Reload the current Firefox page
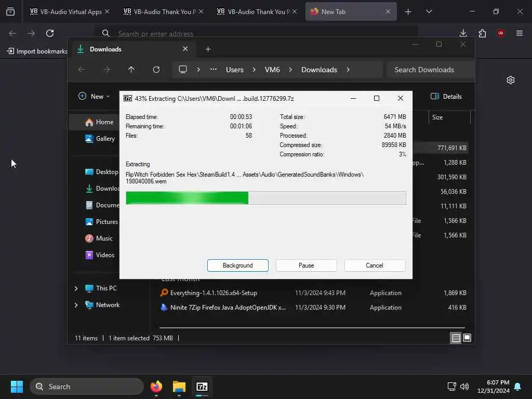Image resolution: width=532 pixels, height=399 pixels. point(50,33)
